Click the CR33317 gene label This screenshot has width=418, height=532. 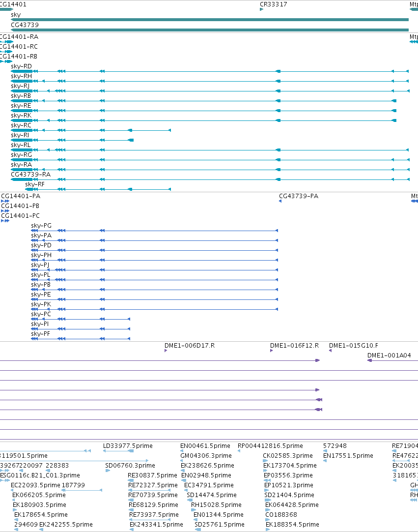[x=273, y=4]
